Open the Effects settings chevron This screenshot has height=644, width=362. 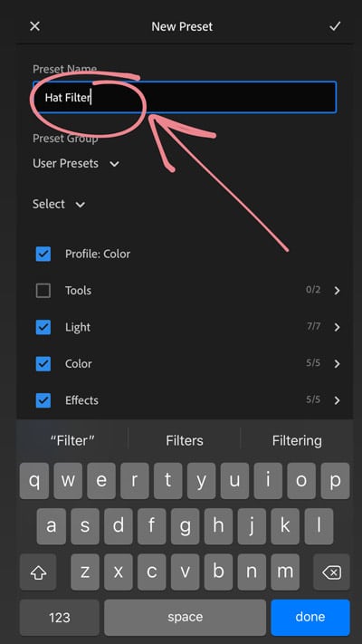337,400
